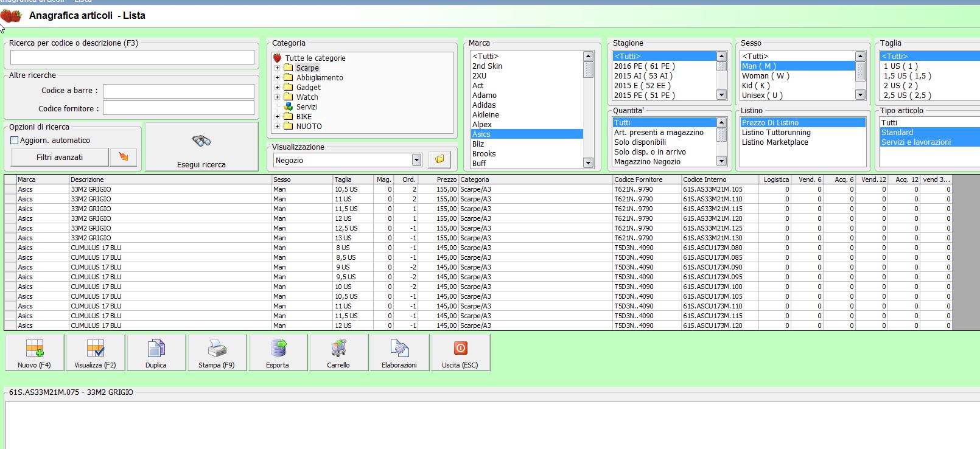Select <Tutti> in Marca list
The image size is (980, 449).
[527, 57]
